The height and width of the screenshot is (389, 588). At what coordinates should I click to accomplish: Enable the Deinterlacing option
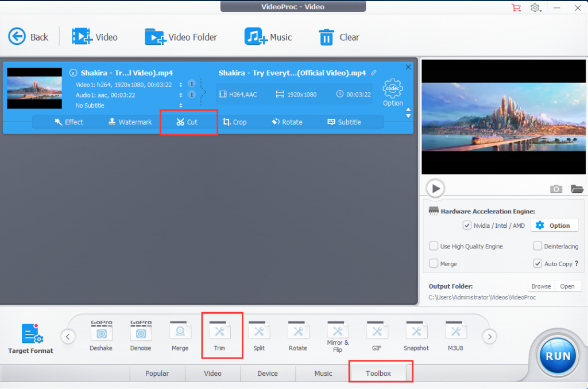[x=537, y=246]
